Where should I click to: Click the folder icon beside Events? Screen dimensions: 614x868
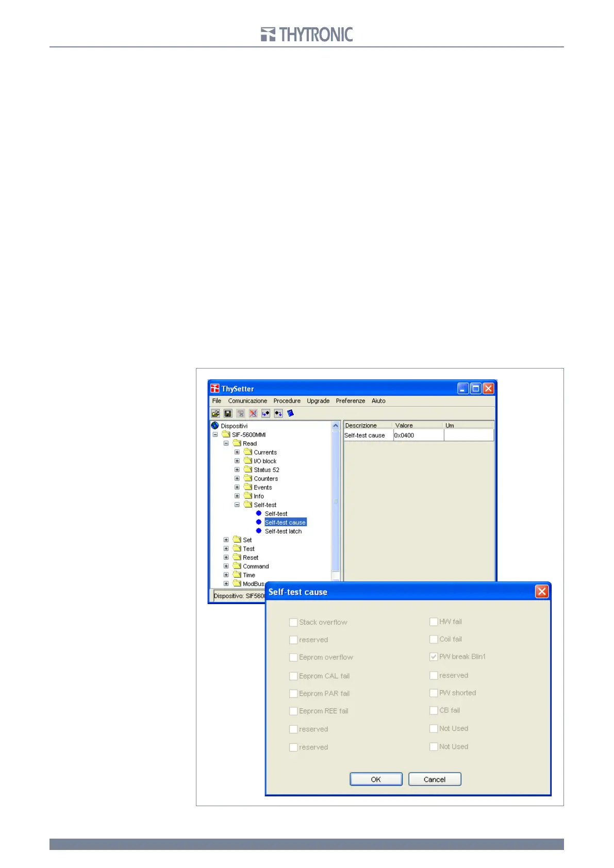pos(248,487)
